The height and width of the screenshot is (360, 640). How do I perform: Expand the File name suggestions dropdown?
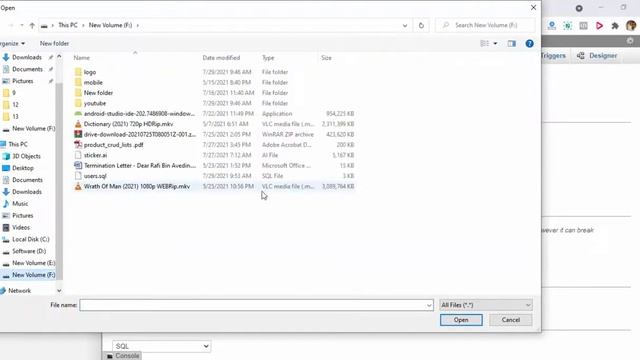pos(429,305)
